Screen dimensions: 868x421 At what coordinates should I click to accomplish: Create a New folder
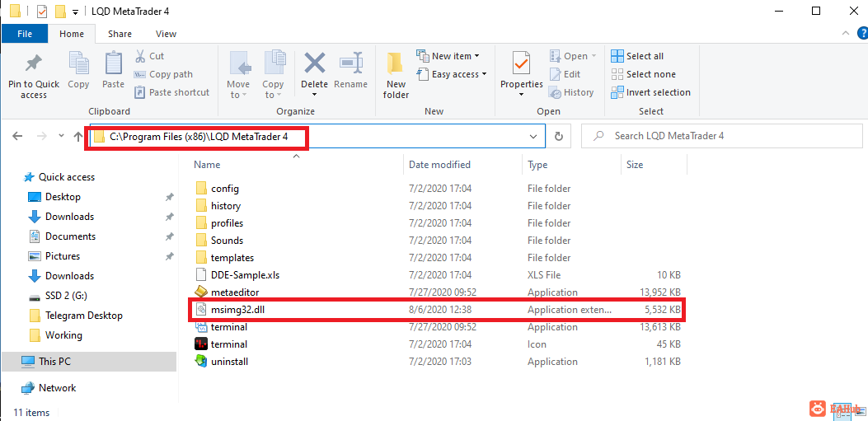pos(396,75)
